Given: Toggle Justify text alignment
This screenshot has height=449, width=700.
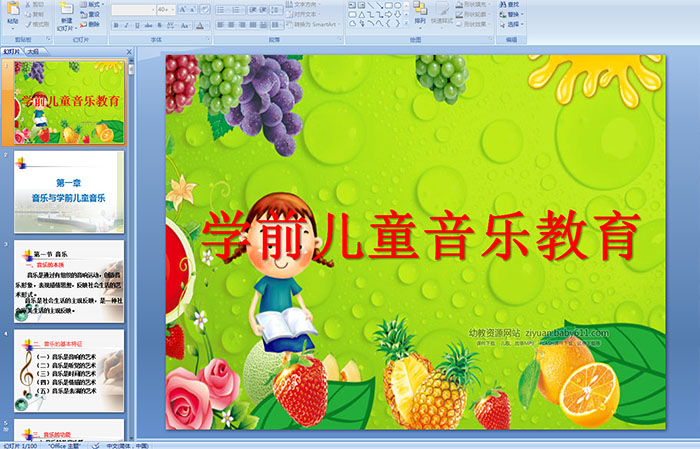Looking at the screenshot, I should pos(253,25).
